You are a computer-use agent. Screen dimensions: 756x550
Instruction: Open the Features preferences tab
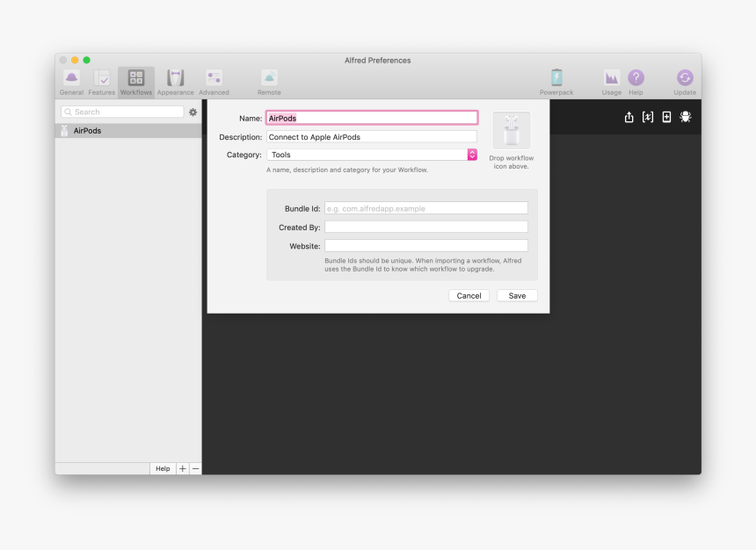point(102,83)
